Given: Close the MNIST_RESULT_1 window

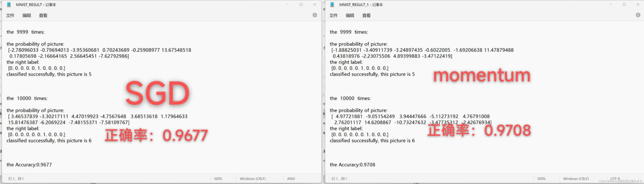Looking at the screenshot, I should [x=638, y=4].
